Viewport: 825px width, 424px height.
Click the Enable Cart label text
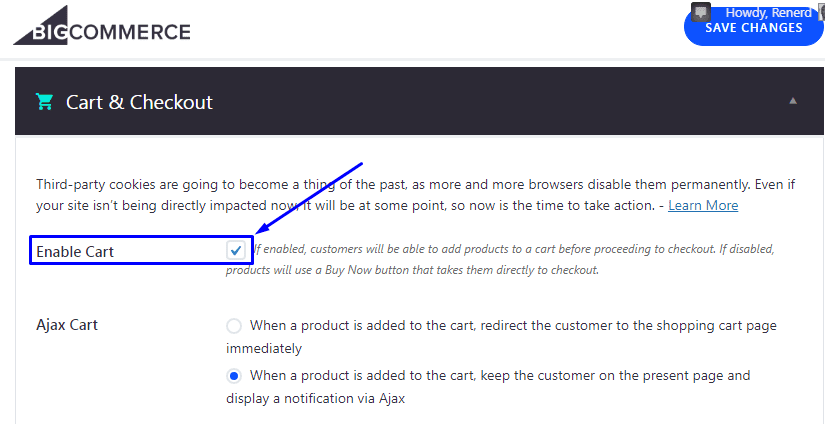[x=75, y=251]
